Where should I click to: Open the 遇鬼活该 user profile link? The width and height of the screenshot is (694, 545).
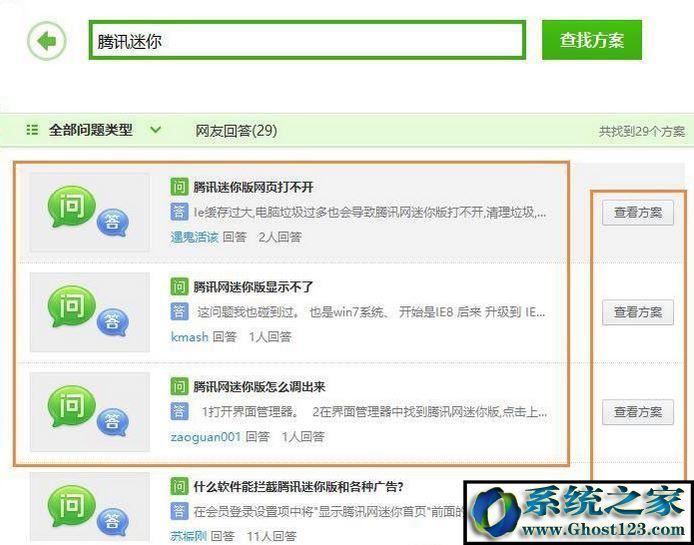click(x=195, y=237)
